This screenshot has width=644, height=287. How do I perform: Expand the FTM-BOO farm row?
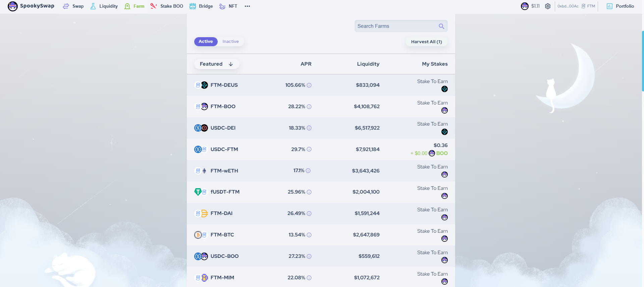pos(321,106)
